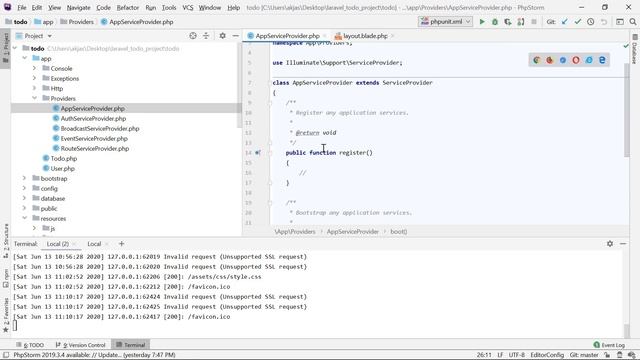This screenshot has width=640, height=360.
Task: Expand the Http folder
Action: [x=35, y=88]
